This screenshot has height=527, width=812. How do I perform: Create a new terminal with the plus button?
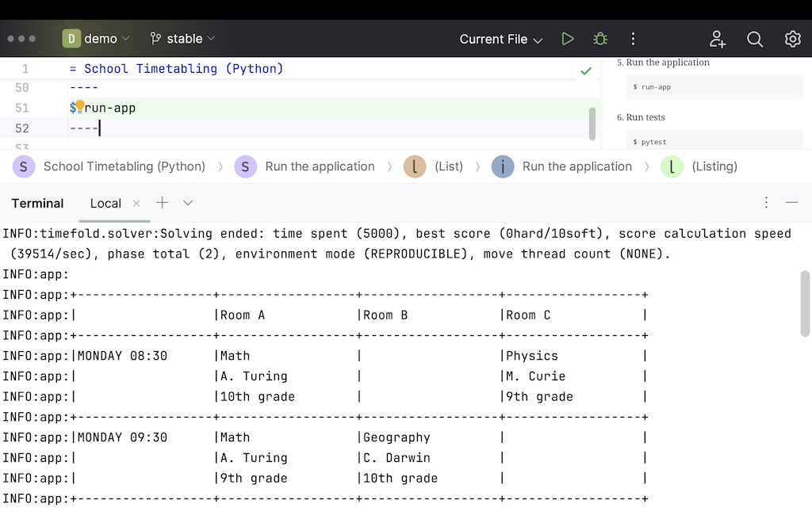pyautogui.click(x=162, y=203)
